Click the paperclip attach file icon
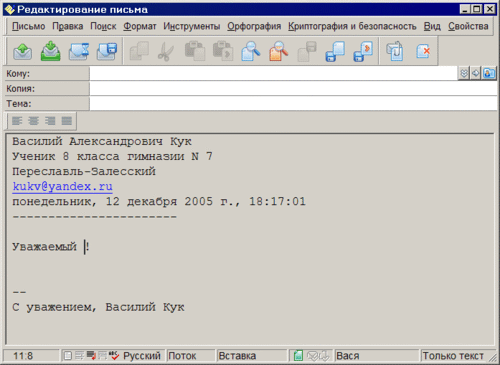 (395, 51)
